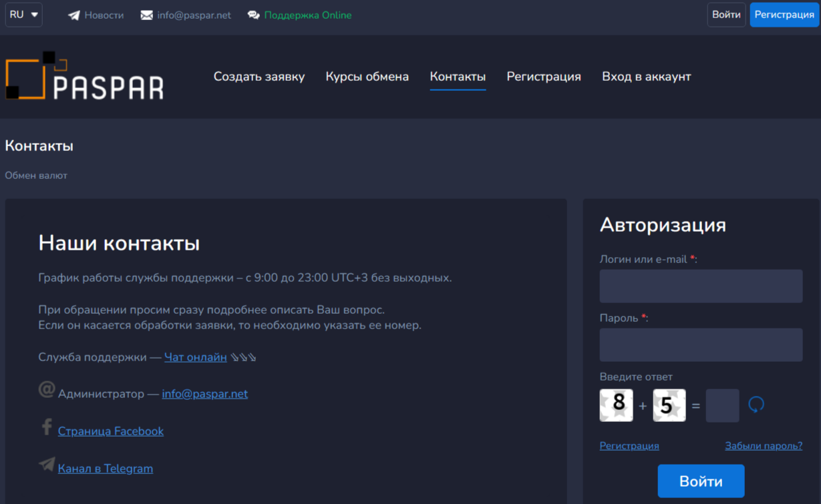Open Создать заявку menu item

coord(259,77)
